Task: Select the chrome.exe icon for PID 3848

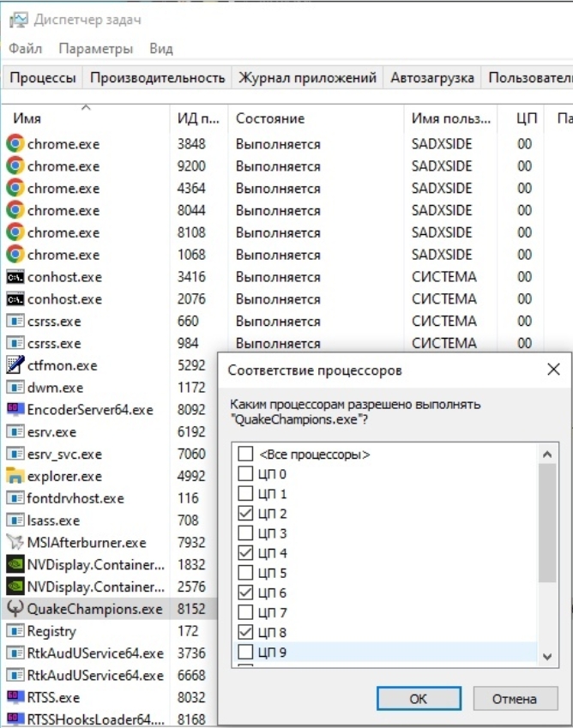Action: [x=15, y=143]
